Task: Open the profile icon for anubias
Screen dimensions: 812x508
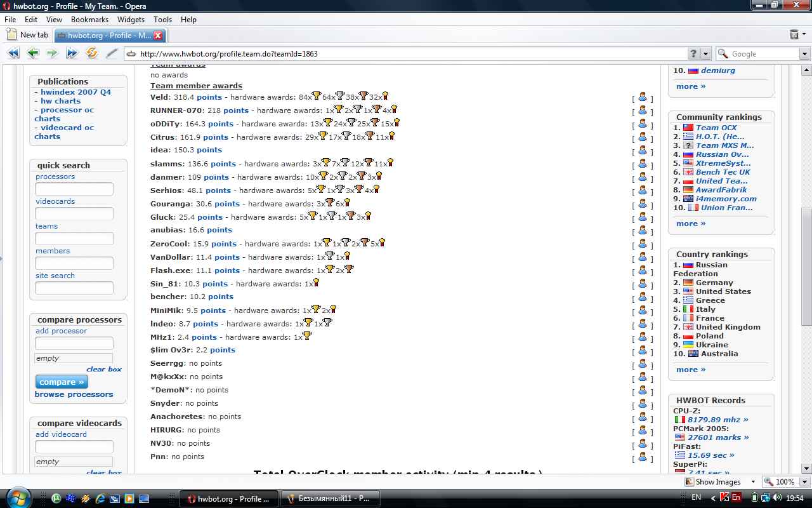Action: [643, 231]
